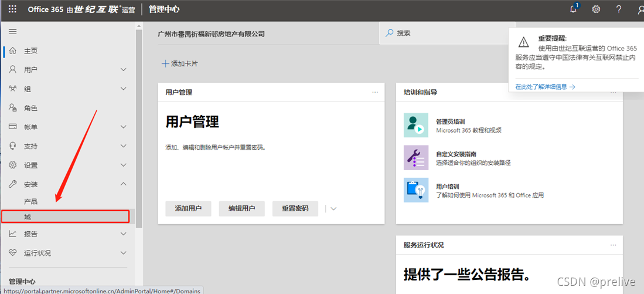This screenshot has height=294, width=644.
Task: Click the headset icon beside 支持
Action: click(x=13, y=146)
